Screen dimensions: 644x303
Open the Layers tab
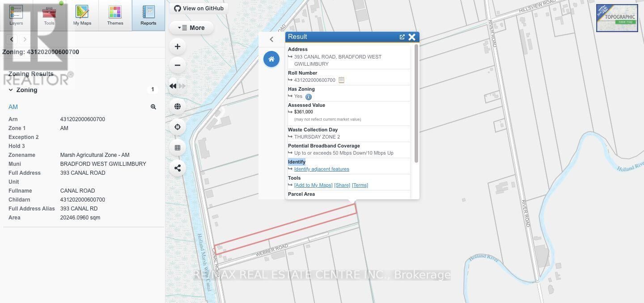(16, 15)
